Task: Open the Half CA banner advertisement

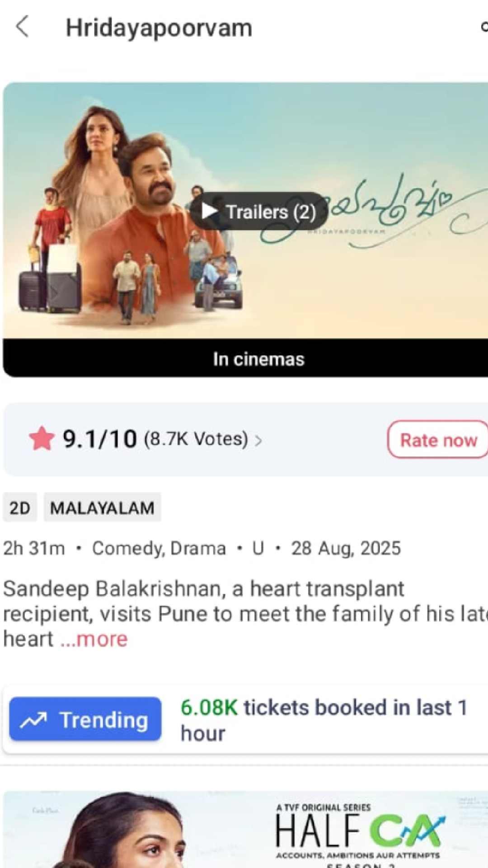Action: point(245,829)
